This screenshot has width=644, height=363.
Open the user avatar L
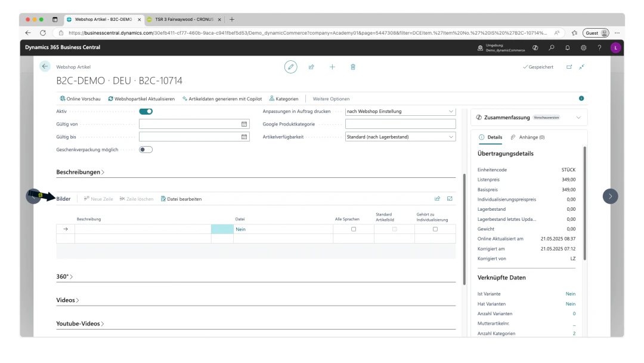[x=615, y=48]
